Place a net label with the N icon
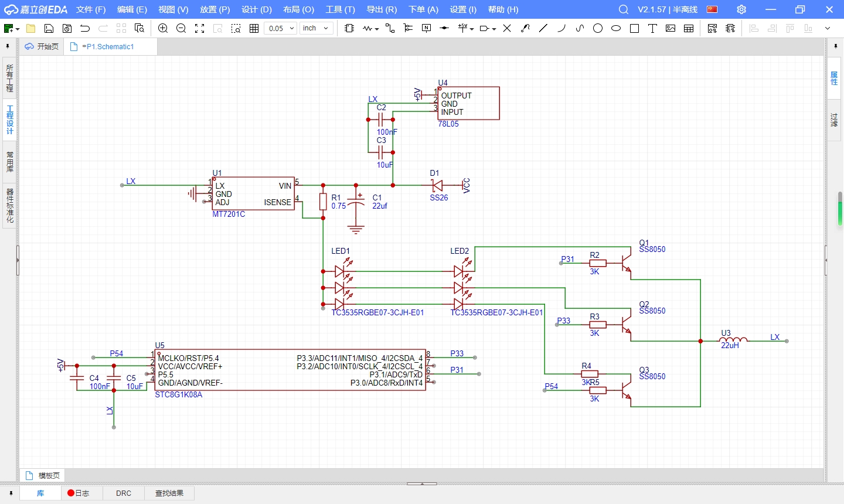Image resolution: width=844 pixels, height=504 pixels. point(427,28)
